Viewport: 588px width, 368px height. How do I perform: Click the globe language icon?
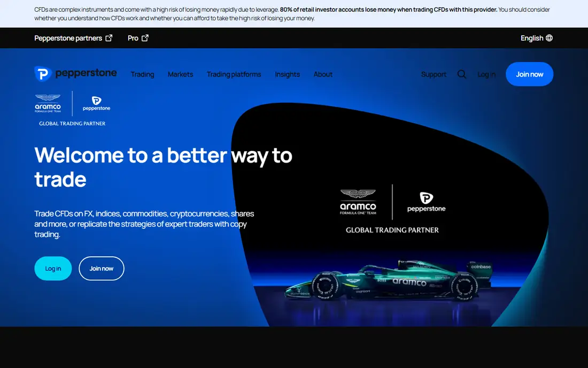pos(549,38)
